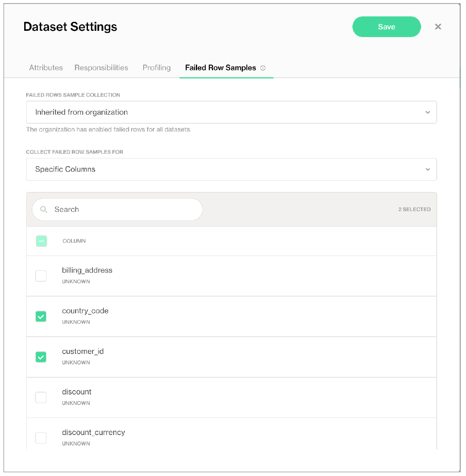Viewport: 466px width, 476px height.
Task: Check the billing_address checkbox
Action: 41,276
